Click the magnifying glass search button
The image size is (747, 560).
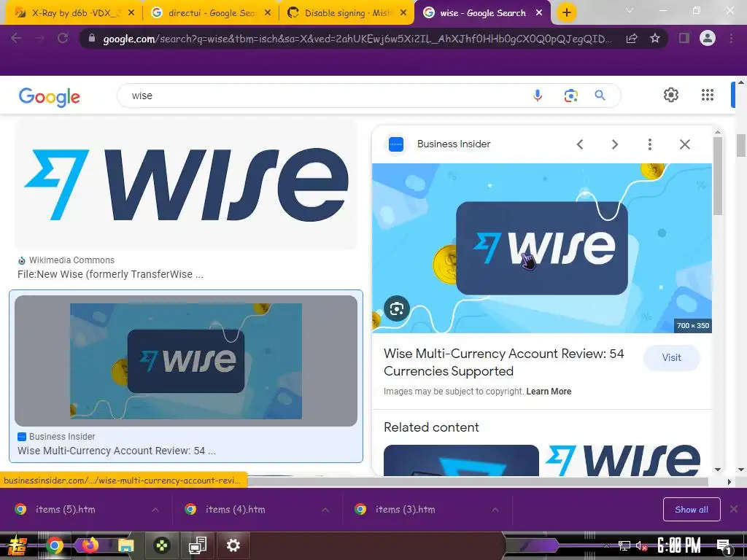[600, 96]
